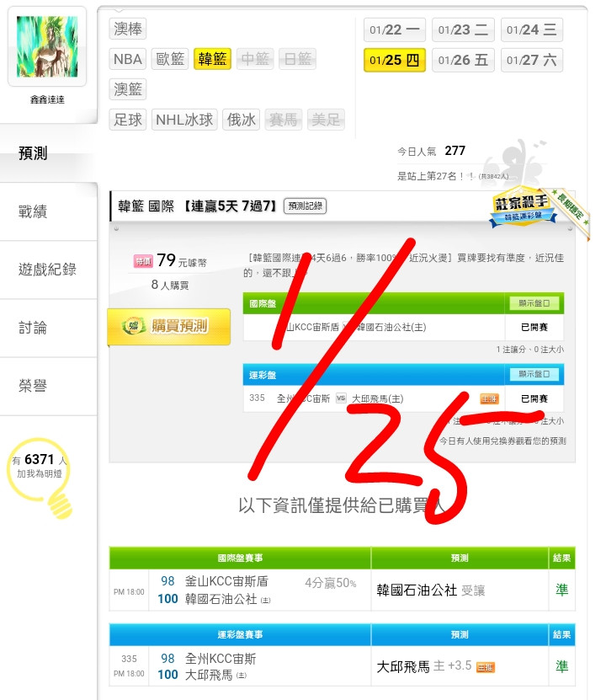
Task: Select the 01/22 一 date
Action: point(394,29)
